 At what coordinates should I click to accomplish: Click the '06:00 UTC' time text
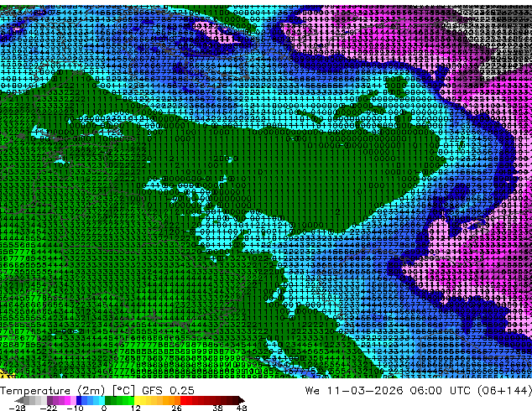440,391
